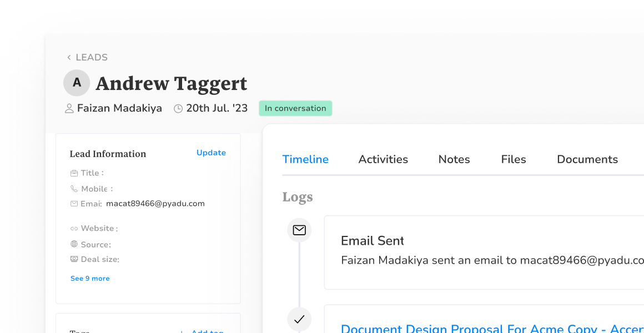
Task: Click the Lead Information heading
Action: (108, 154)
